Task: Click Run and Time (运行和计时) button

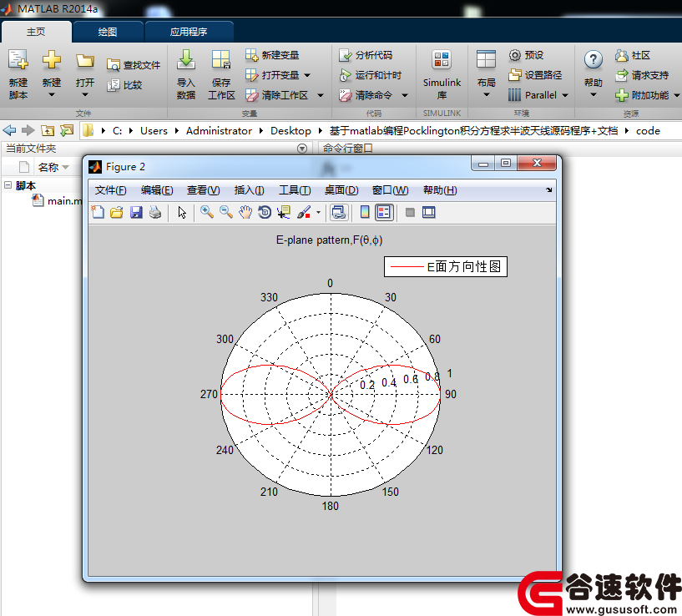Action: coord(370,75)
